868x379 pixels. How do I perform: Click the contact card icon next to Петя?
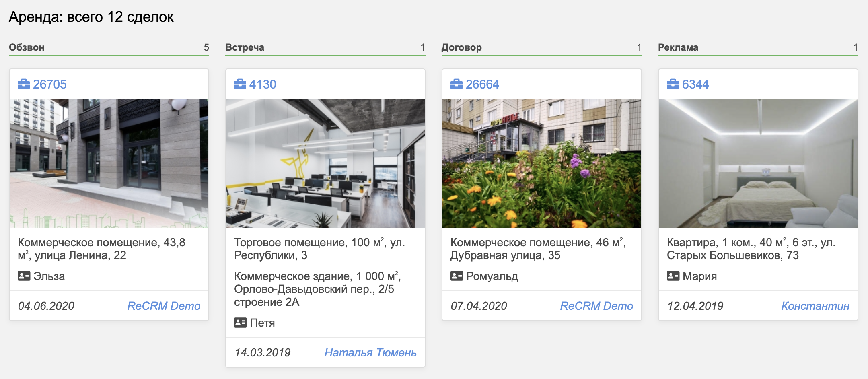(240, 323)
